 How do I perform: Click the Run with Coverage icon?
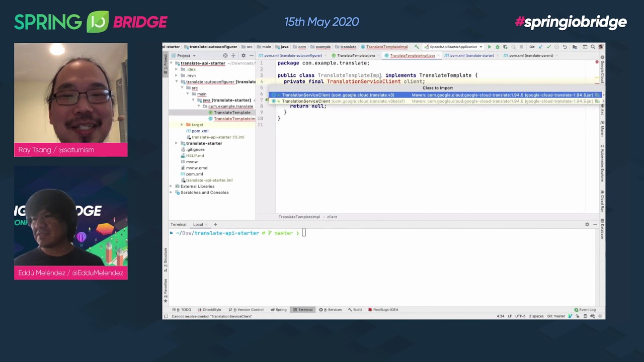[x=505, y=47]
